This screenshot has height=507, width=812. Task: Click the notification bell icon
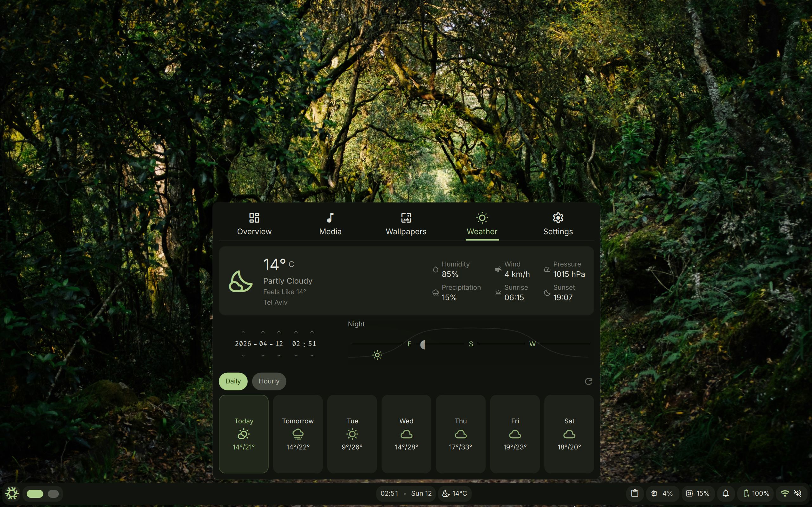(725, 493)
